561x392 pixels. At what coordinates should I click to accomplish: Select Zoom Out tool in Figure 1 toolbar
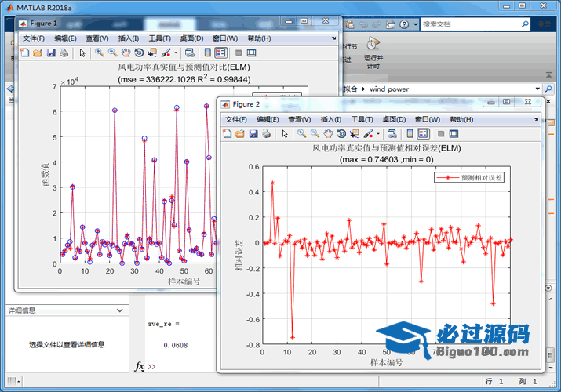tap(112, 53)
